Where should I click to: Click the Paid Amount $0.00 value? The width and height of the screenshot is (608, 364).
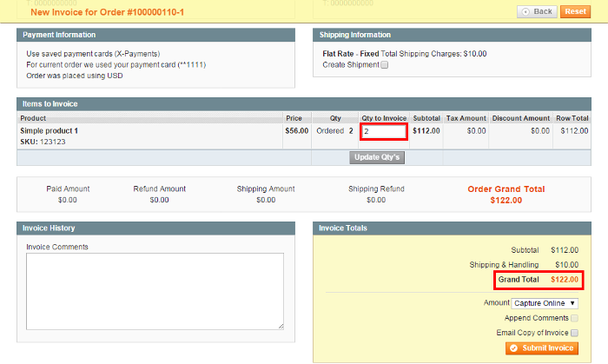click(x=68, y=200)
